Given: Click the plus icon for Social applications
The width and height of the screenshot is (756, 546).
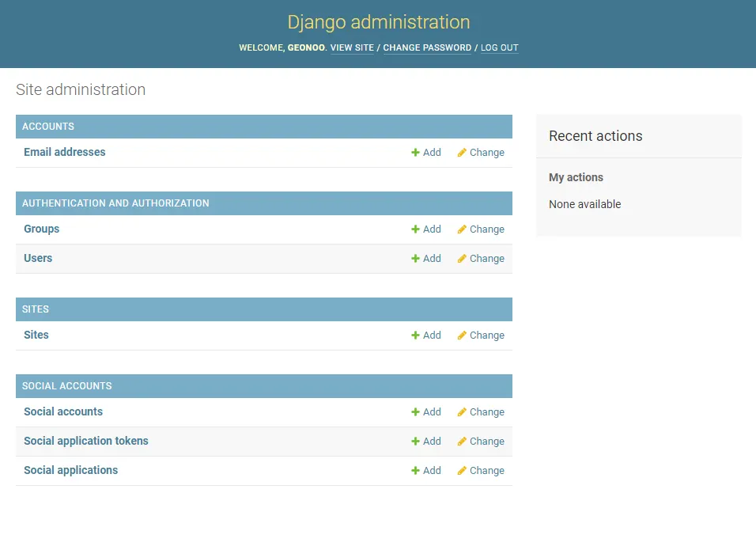Looking at the screenshot, I should (x=415, y=471).
